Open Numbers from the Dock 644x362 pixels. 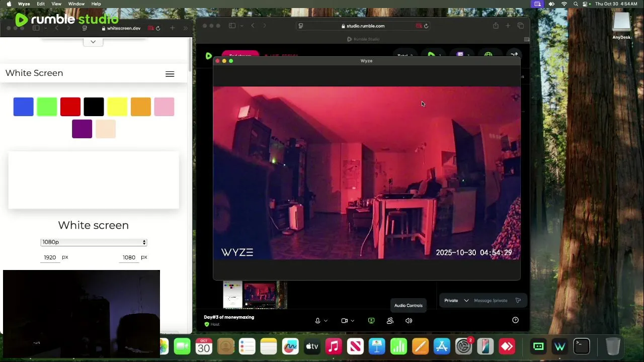(x=398, y=346)
